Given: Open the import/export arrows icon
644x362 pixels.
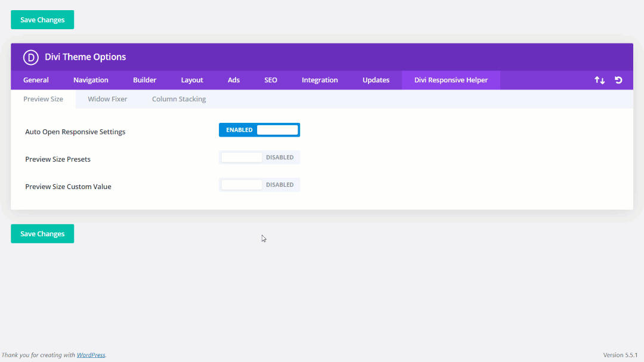Looking at the screenshot, I should click(600, 80).
